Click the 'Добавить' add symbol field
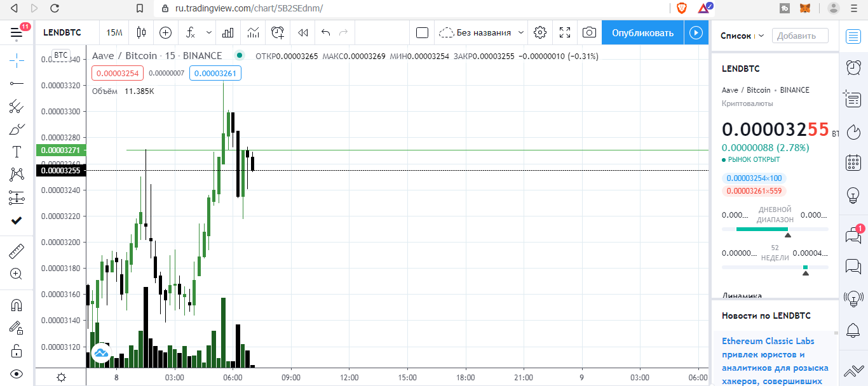The width and height of the screenshot is (868, 386). point(800,36)
